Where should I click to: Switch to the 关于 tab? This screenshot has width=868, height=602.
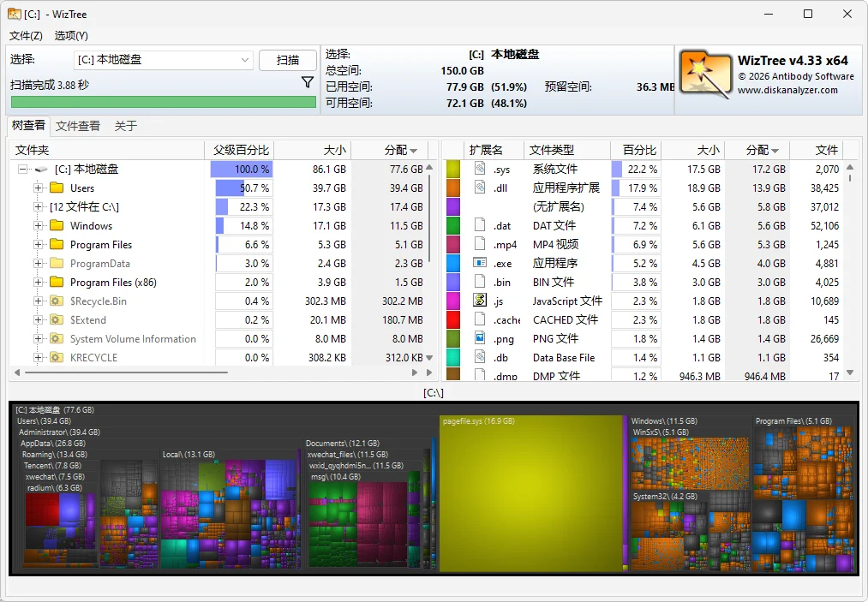126,126
